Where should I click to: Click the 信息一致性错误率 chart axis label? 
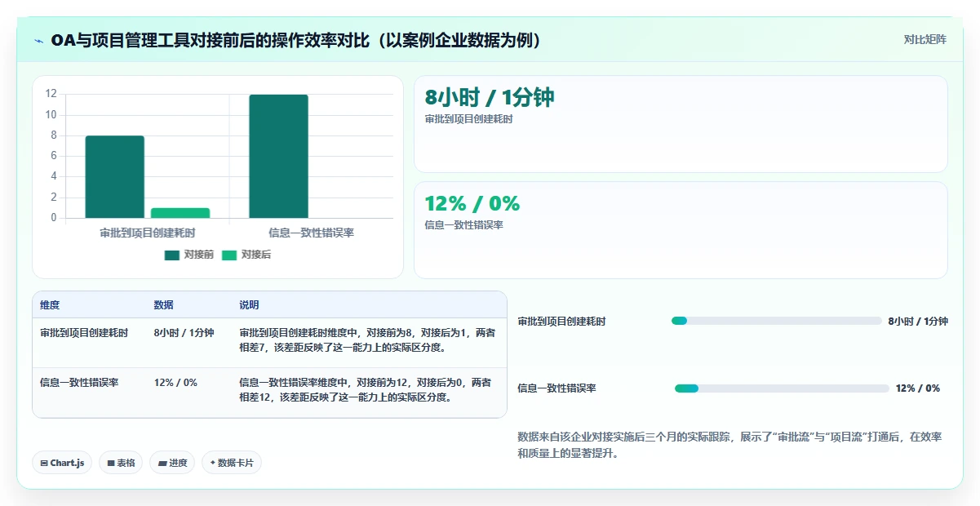point(312,233)
